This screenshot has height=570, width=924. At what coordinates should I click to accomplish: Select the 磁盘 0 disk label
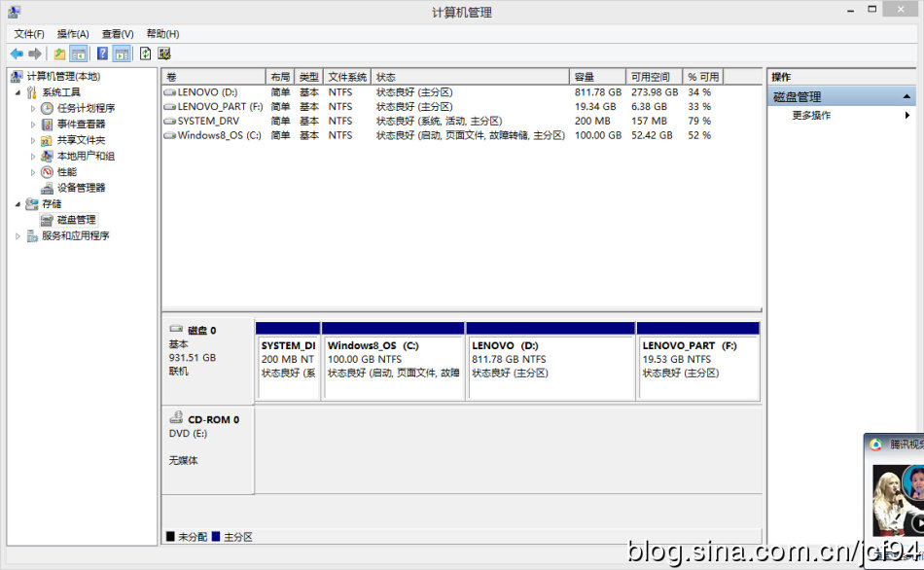pos(201,331)
